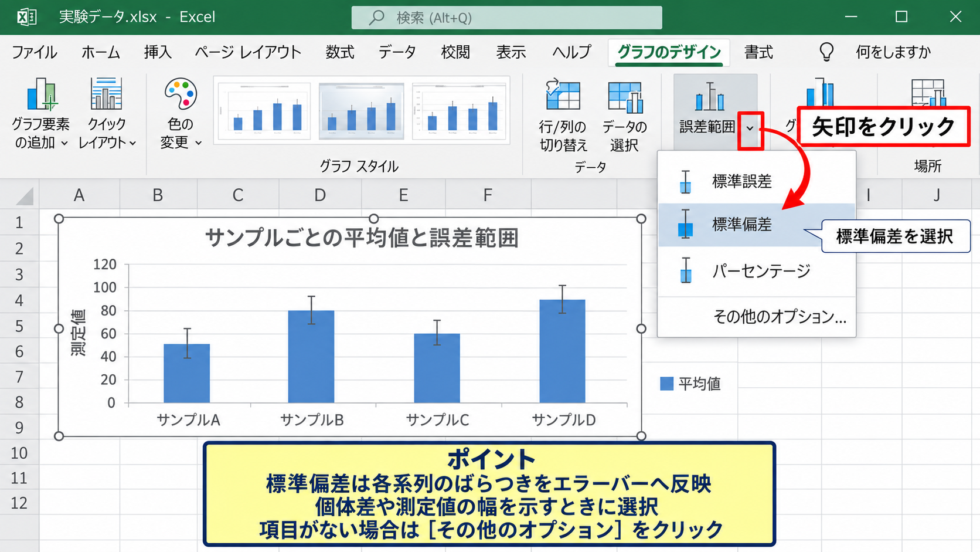
Task: Click the chart title サンプルごとの平均値と誤差範囲
Action: (362, 239)
